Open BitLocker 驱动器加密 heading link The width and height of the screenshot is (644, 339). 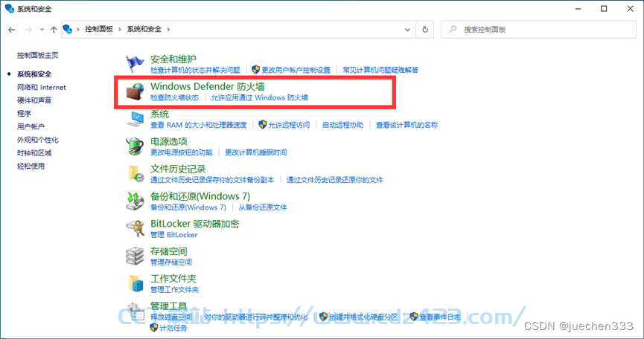pyautogui.click(x=194, y=224)
